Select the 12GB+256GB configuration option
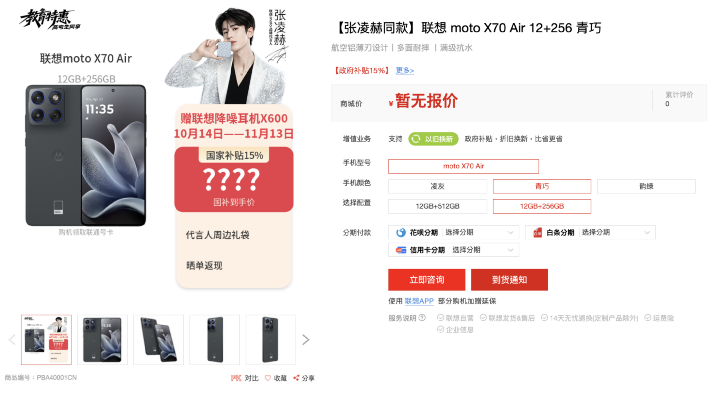Viewport: 720px width, 400px height. 542,206
